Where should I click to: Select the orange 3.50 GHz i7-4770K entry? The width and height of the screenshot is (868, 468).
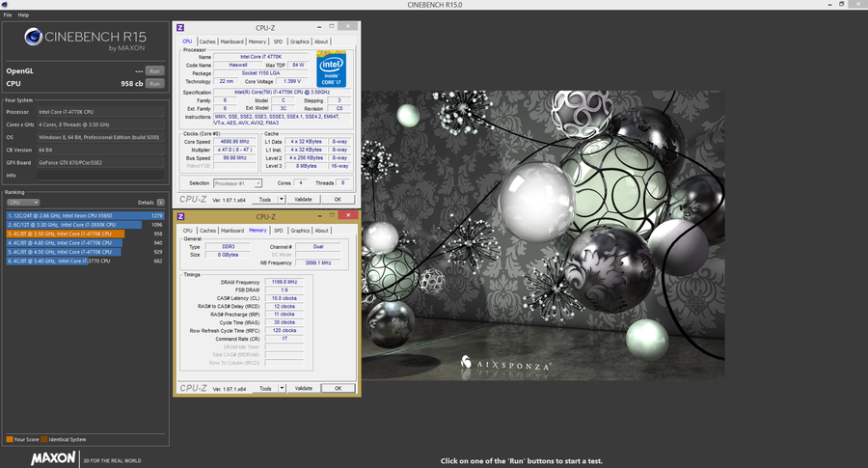click(x=85, y=234)
